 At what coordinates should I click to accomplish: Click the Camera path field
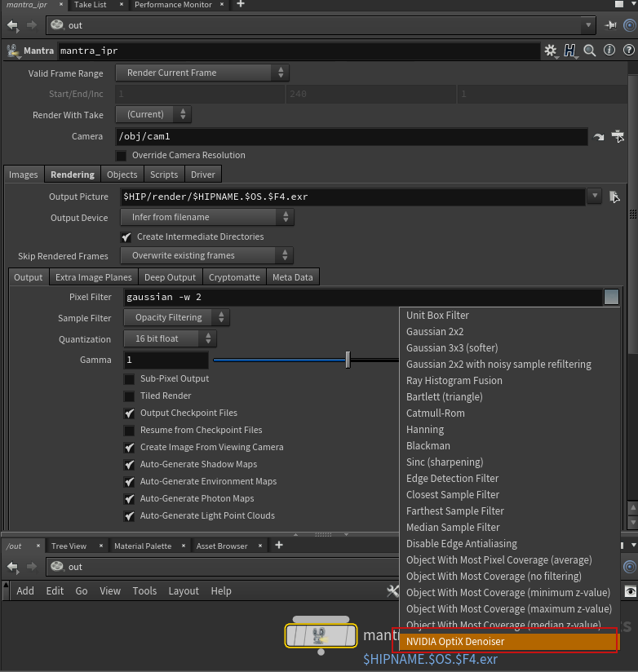pos(352,136)
